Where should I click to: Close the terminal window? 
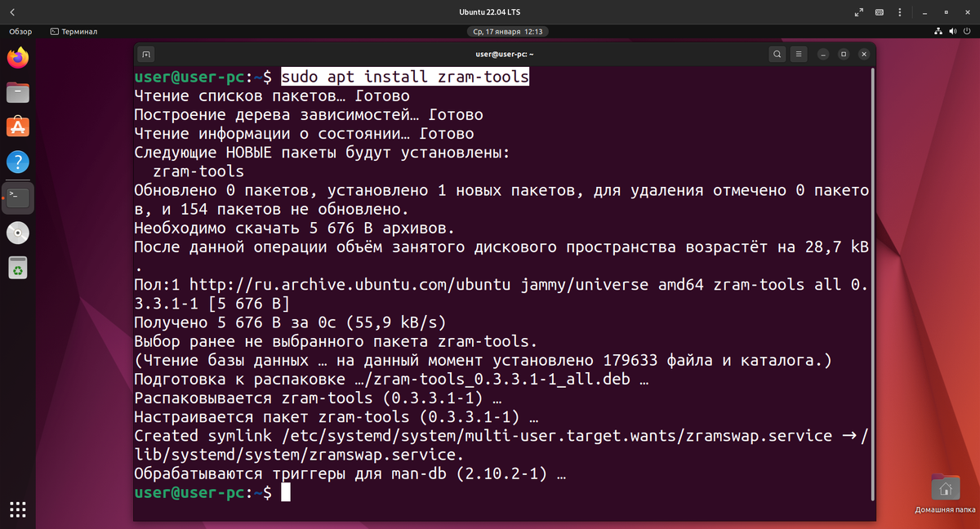point(864,55)
